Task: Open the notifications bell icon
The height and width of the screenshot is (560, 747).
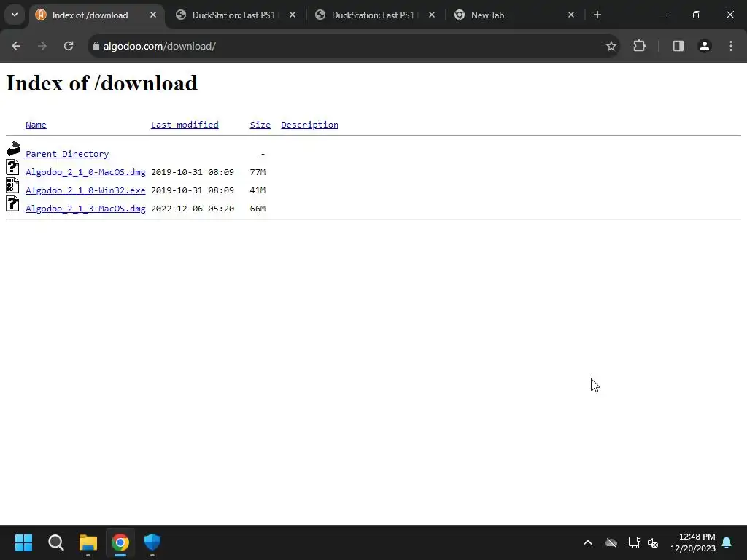Action: click(727, 542)
